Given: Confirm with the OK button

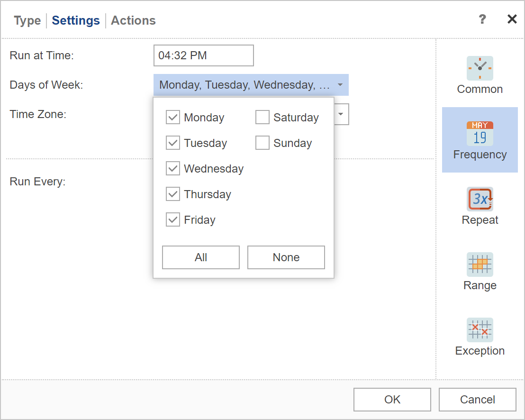Looking at the screenshot, I should (392, 399).
